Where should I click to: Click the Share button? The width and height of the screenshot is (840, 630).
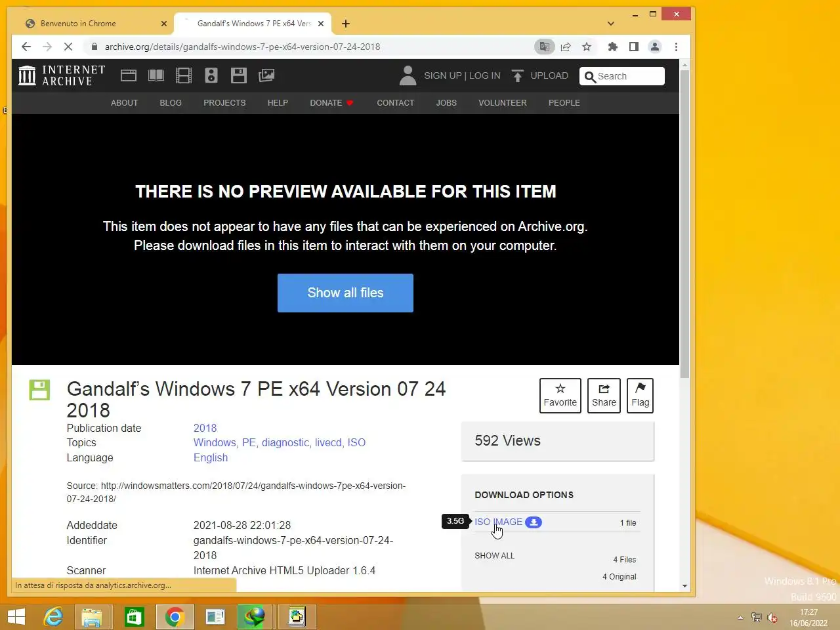[604, 396]
